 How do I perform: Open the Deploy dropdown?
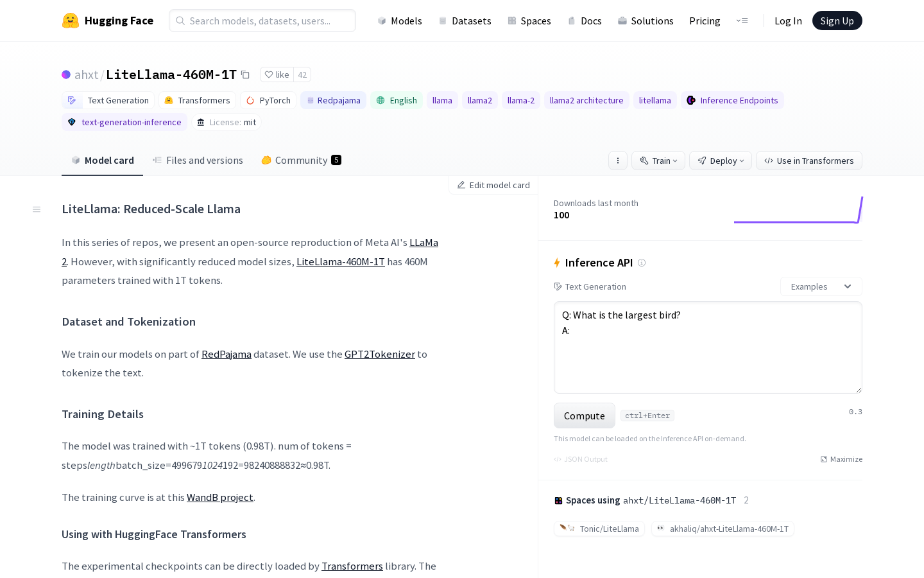pos(721,161)
